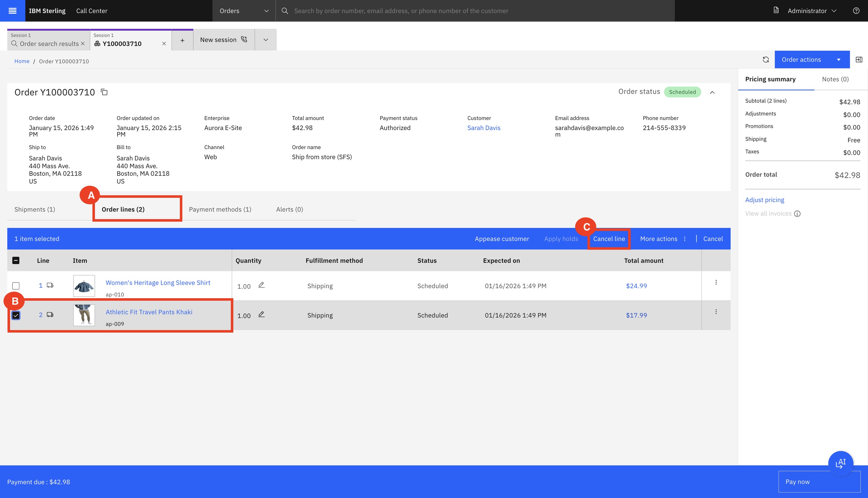Screen dimensions: 868x498
Task: Open customer Sarah Davis link
Action: coord(484,128)
